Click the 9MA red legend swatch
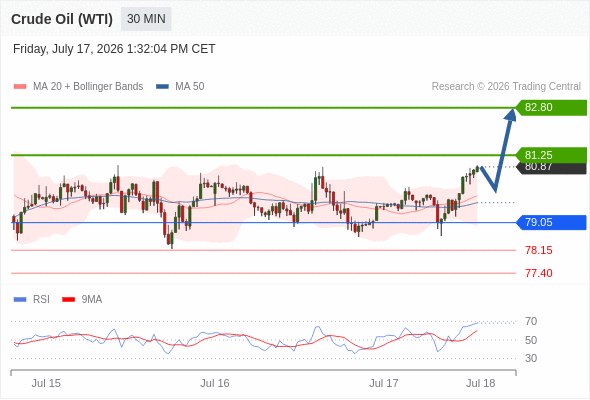The width and height of the screenshot is (590, 400). tap(68, 300)
